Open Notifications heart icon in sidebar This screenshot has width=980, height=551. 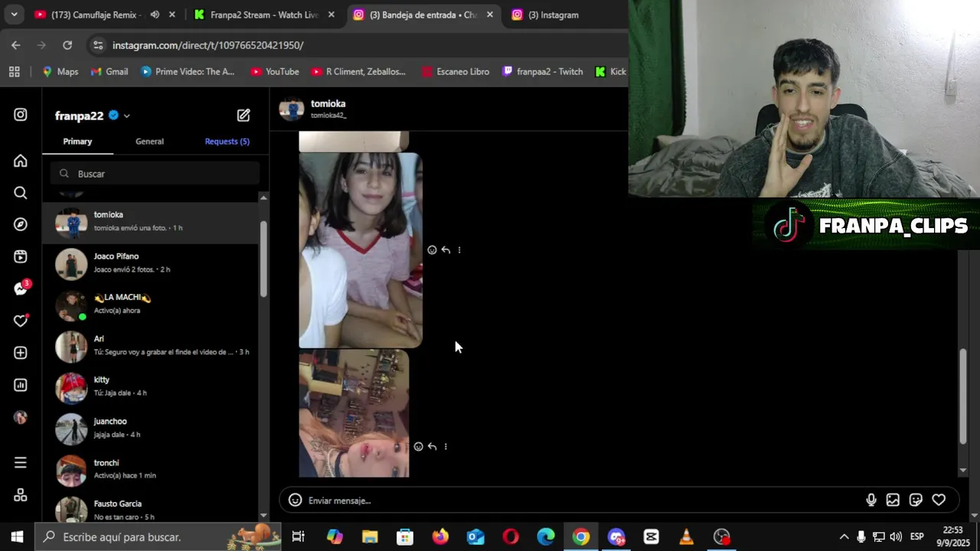tap(21, 321)
